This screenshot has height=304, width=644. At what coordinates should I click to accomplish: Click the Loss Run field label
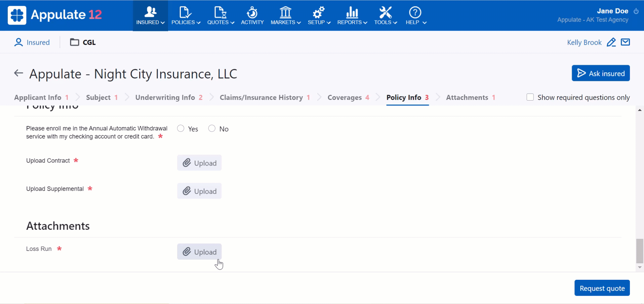tap(39, 249)
